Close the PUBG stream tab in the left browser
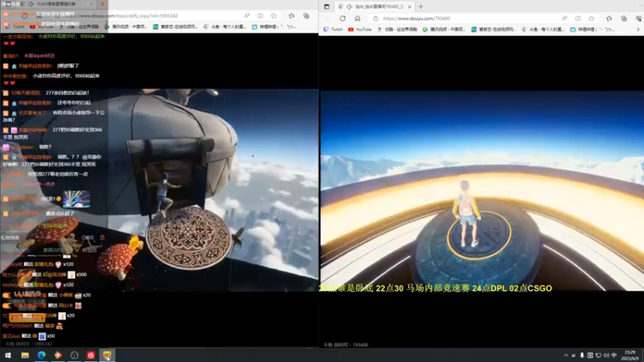The image size is (644, 362). [x=91, y=4]
